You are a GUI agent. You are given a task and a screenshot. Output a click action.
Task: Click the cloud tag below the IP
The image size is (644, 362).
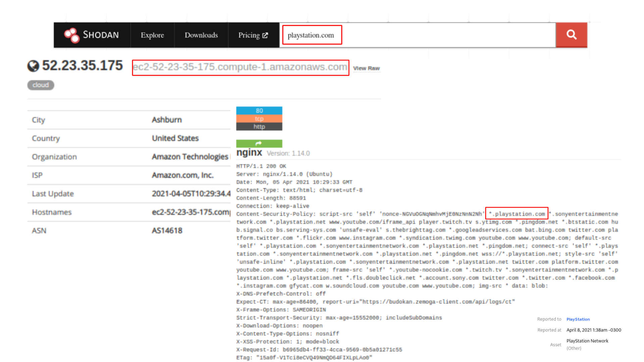(40, 85)
